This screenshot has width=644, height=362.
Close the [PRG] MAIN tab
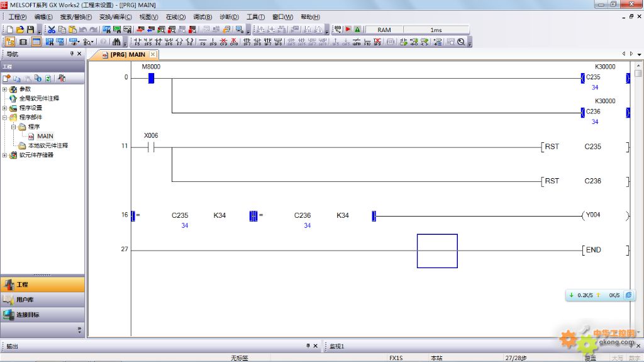[153, 54]
